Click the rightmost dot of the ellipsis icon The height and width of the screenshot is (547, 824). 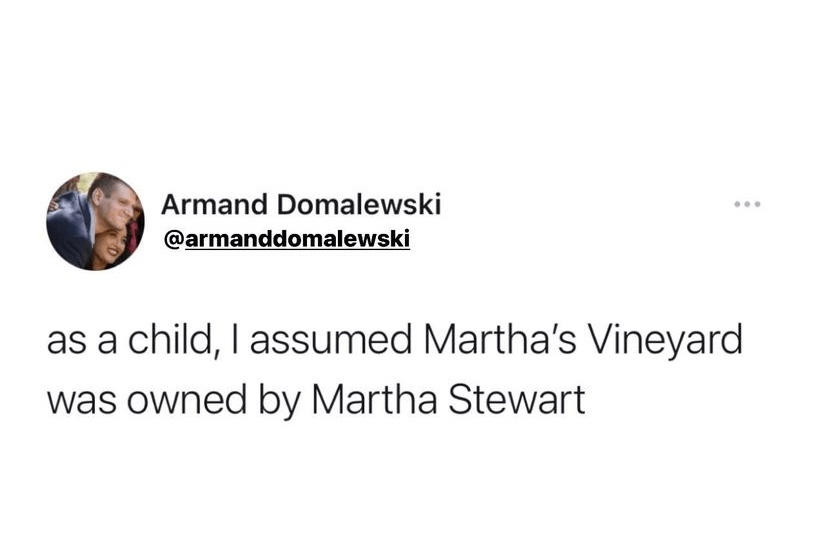pos(758,205)
